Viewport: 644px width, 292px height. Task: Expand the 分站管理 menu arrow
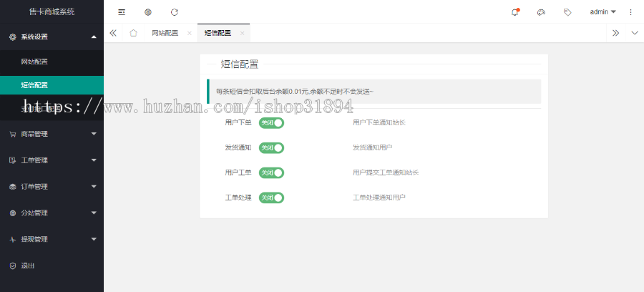tap(94, 213)
